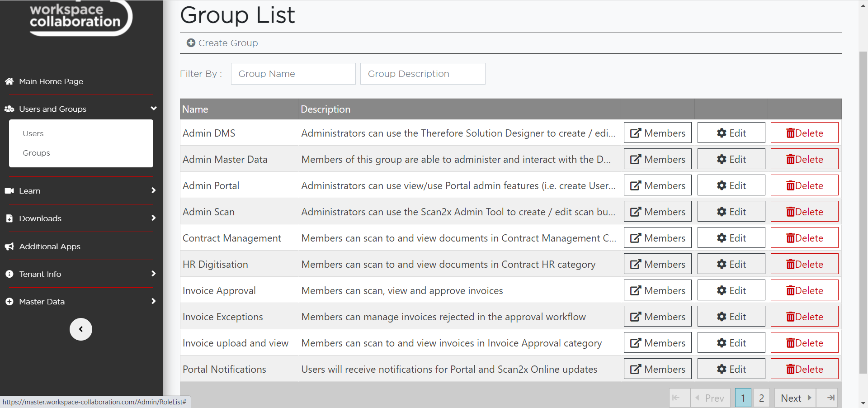
Task: Click the megaphone icon for Additional Apps
Action: [x=9, y=247]
